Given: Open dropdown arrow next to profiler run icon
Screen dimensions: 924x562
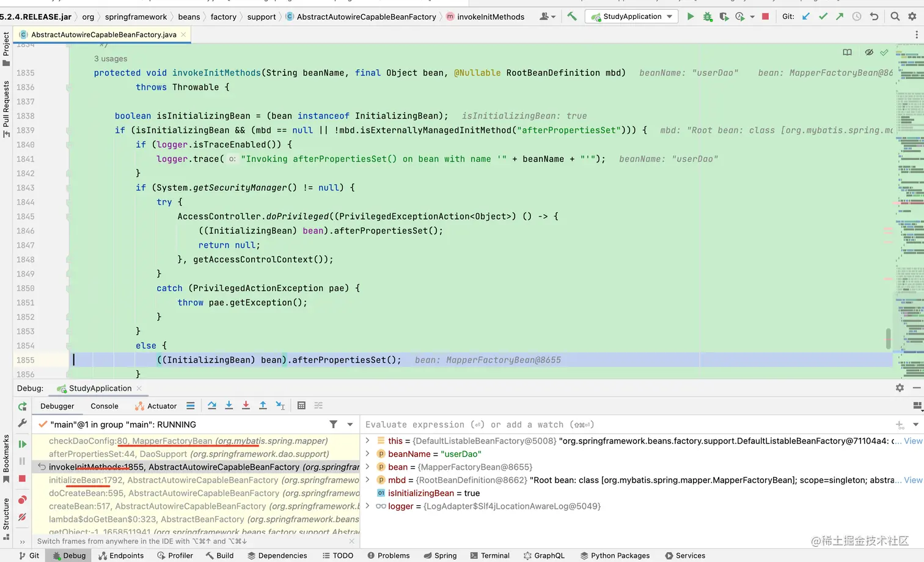Looking at the screenshot, I should (x=752, y=17).
